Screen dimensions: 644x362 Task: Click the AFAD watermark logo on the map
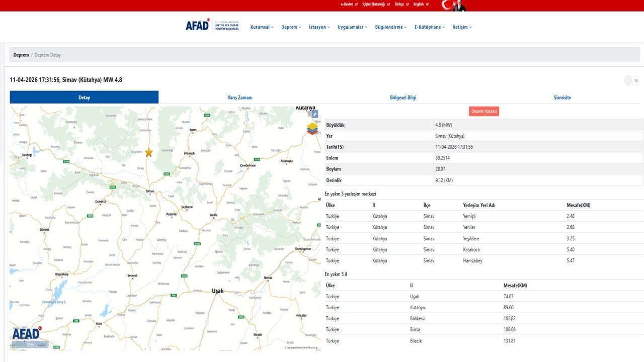click(x=26, y=333)
